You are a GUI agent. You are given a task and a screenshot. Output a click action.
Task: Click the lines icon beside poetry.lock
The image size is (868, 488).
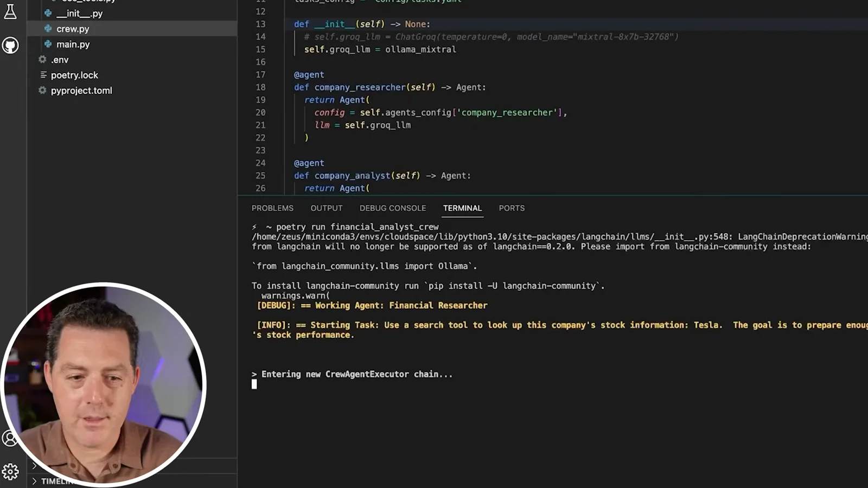43,75
